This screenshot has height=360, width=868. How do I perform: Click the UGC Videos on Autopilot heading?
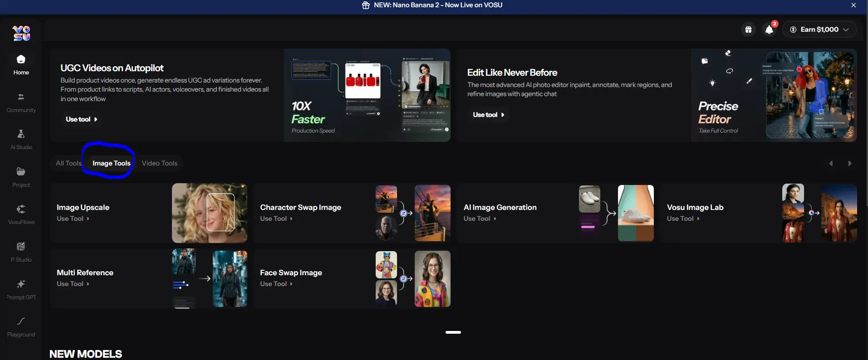coord(112,68)
